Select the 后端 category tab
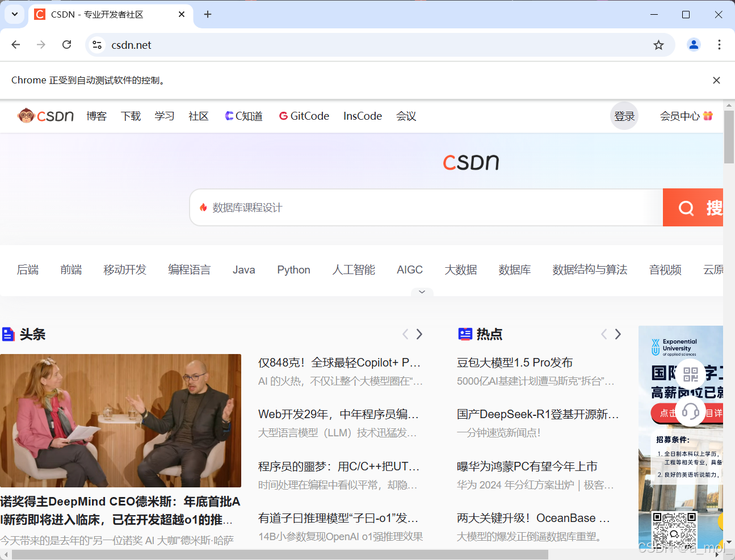 tap(28, 270)
